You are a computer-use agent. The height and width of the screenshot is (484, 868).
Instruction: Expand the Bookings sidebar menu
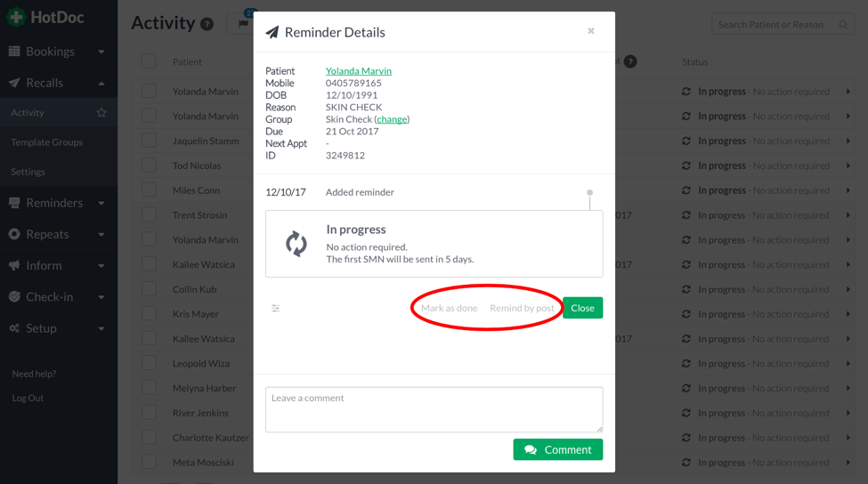(x=59, y=52)
